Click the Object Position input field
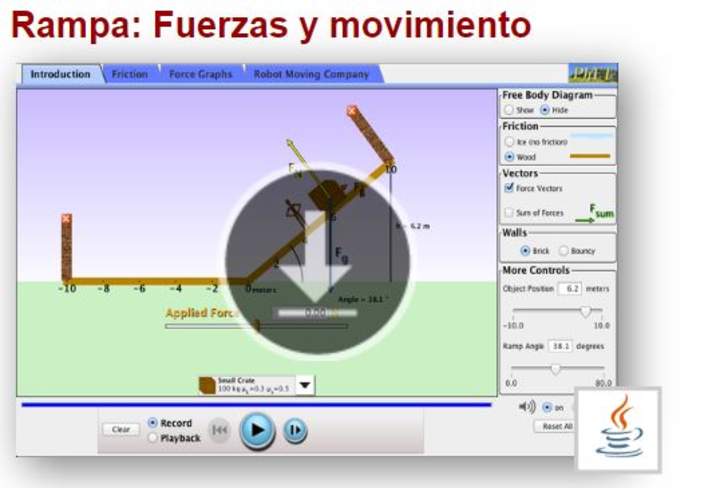This screenshot has height=488, width=720. 568,288
